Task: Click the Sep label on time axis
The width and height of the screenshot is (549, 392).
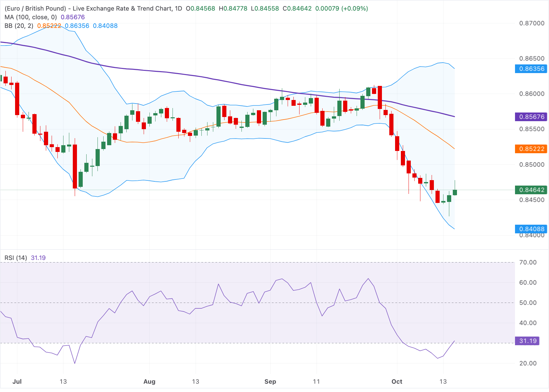Action: 270,381
